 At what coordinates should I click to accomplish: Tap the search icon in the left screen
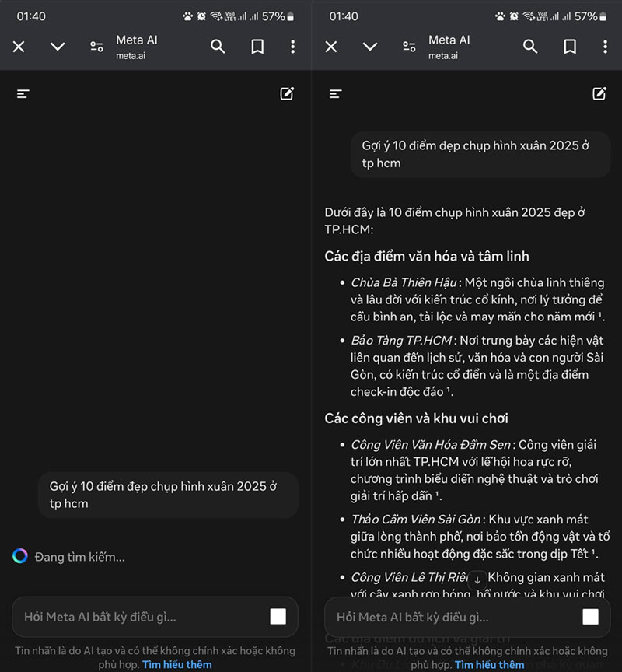pyautogui.click(x=218, y=47)
